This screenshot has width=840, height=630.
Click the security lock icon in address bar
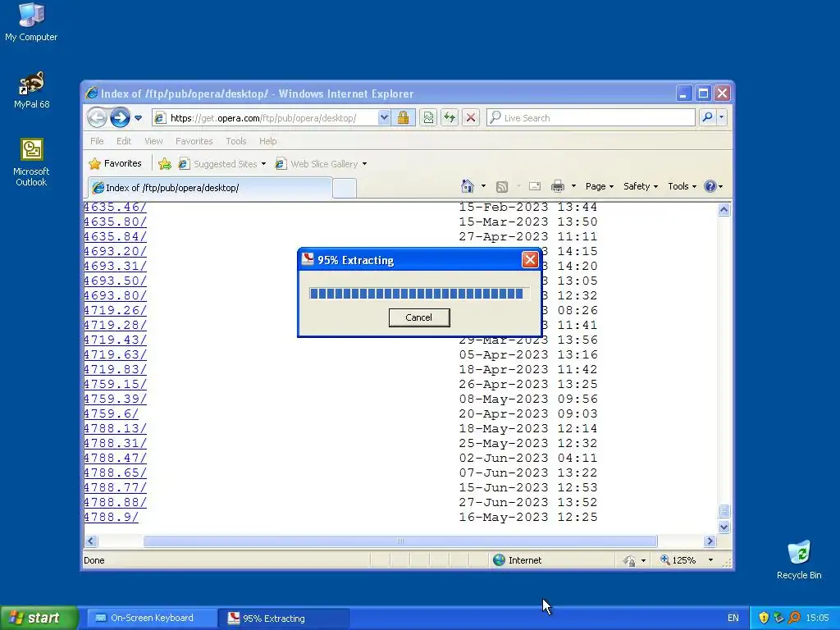[404, 117]
